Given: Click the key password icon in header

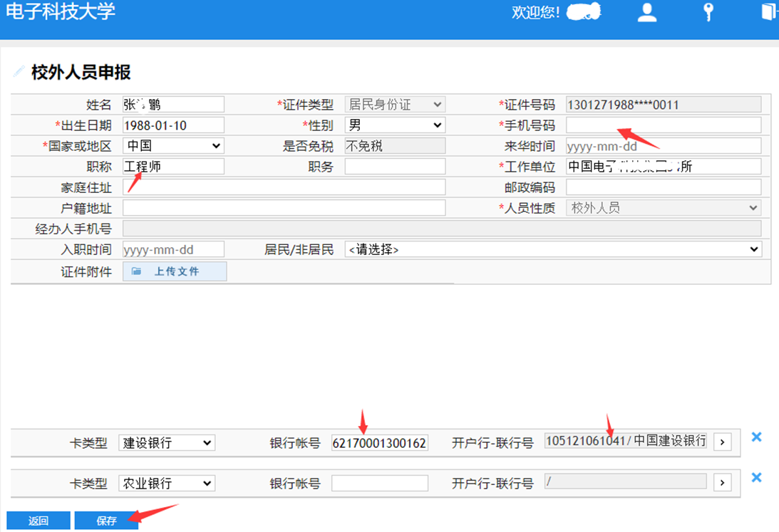Looking at the screenshot, I should (708, 13).
